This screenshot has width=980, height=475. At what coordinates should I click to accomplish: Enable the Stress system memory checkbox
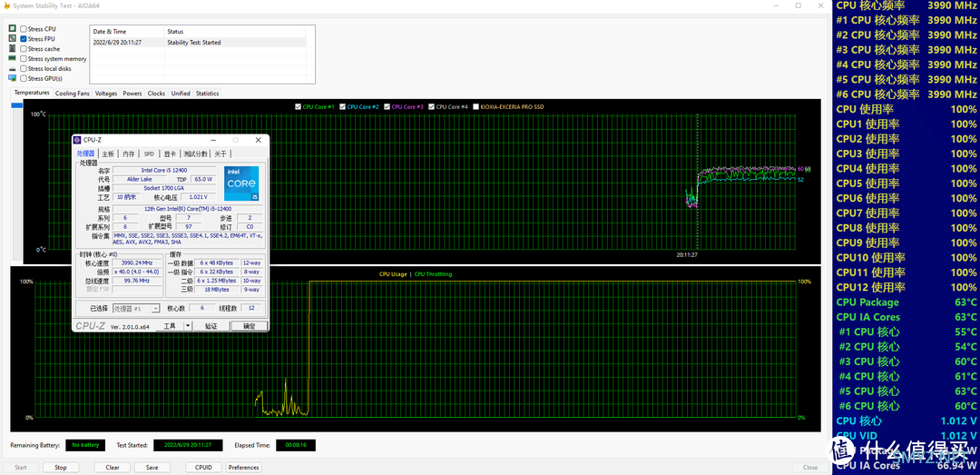tap(24, 59)
